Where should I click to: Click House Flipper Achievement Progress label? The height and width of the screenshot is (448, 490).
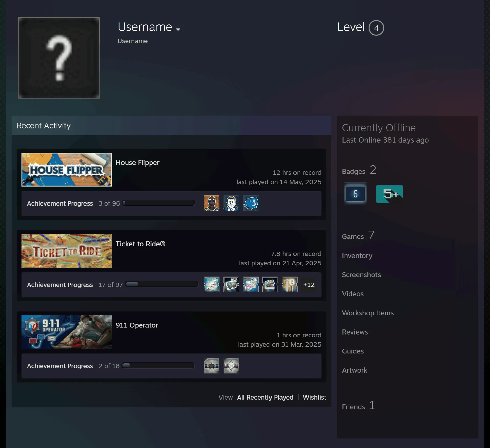click(60, 203)
